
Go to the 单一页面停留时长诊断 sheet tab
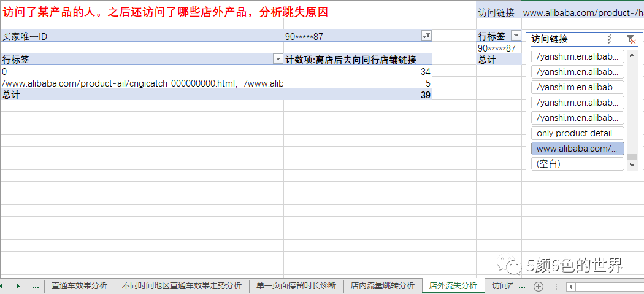click(296, 286)
